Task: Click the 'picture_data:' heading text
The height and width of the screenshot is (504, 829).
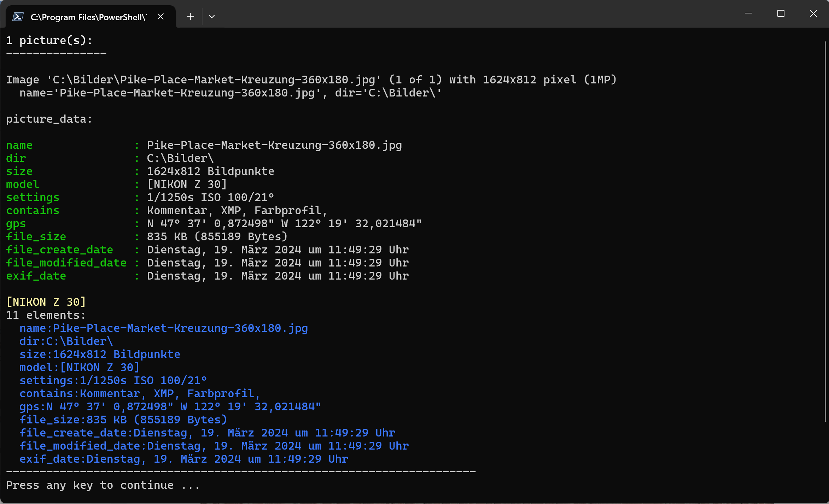Action: click(x=49, y=119)
